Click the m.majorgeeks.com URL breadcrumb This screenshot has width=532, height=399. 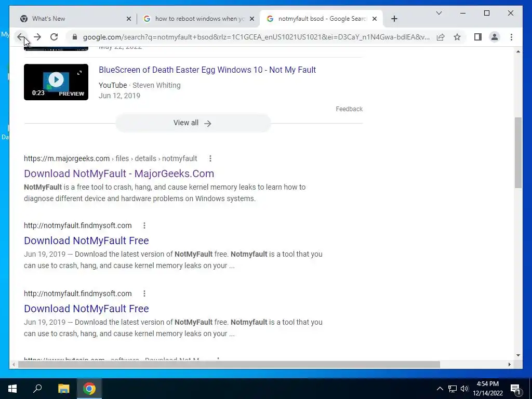point(110,158)
